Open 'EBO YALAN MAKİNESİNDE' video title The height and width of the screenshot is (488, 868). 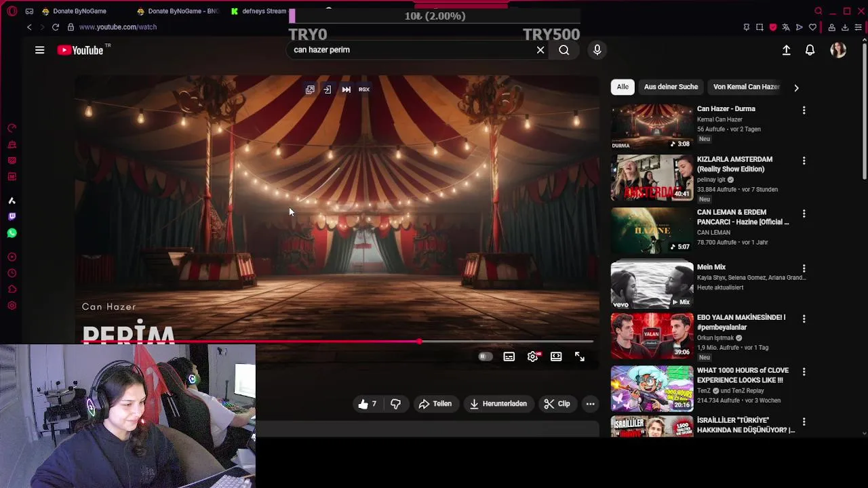(741, 322)
